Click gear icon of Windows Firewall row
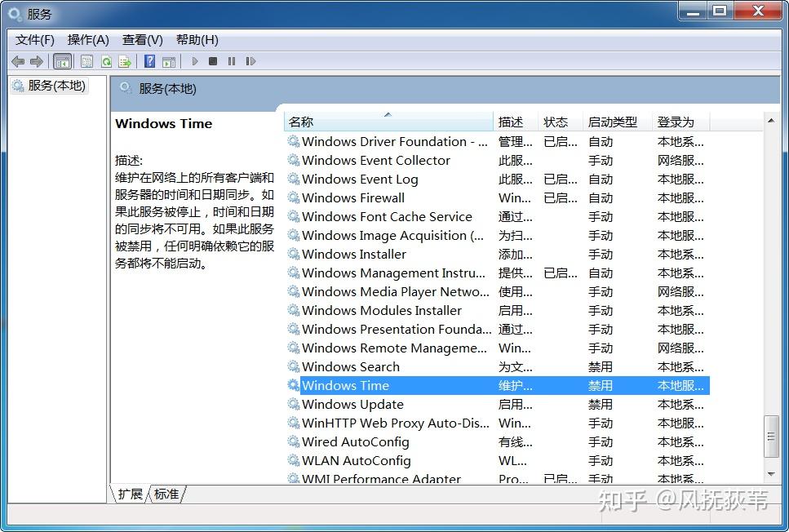The width and height of the screenshot is (789, 532). [294, 197]
